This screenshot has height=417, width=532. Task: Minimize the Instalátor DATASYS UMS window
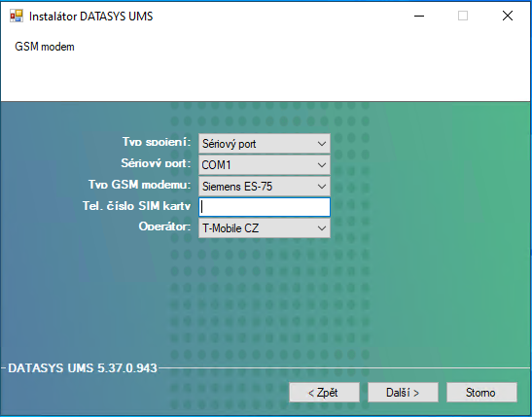(x=419, y=16)
